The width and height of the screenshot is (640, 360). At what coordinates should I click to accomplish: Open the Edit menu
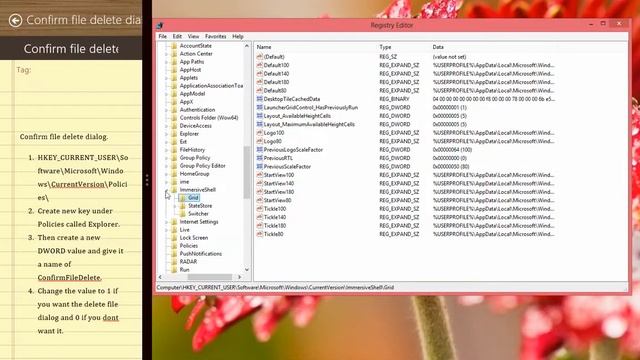click(177, 36)
